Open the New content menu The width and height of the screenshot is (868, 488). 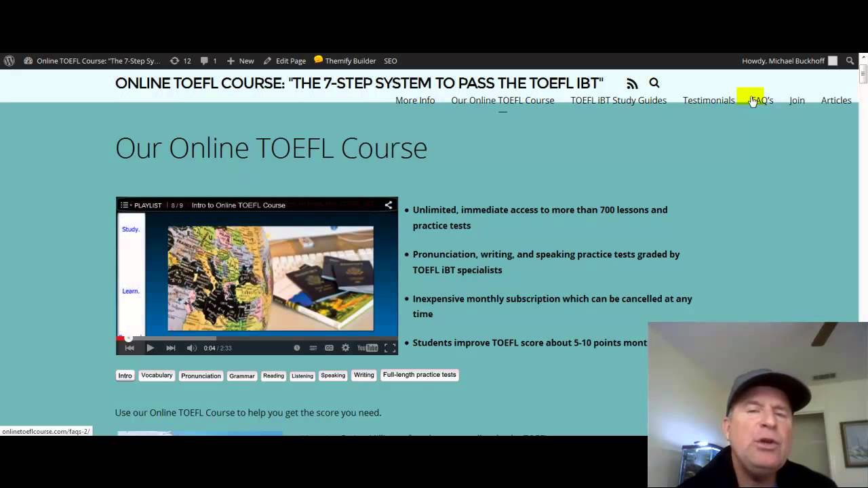(240, 61)
